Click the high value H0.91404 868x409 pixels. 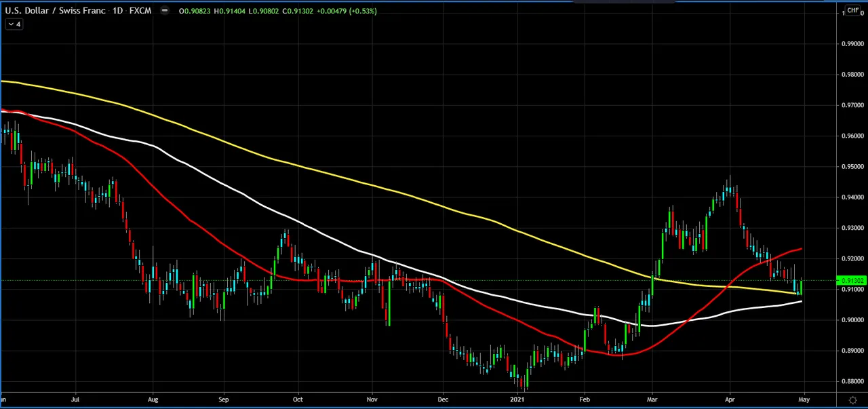[x=229, y=11]
